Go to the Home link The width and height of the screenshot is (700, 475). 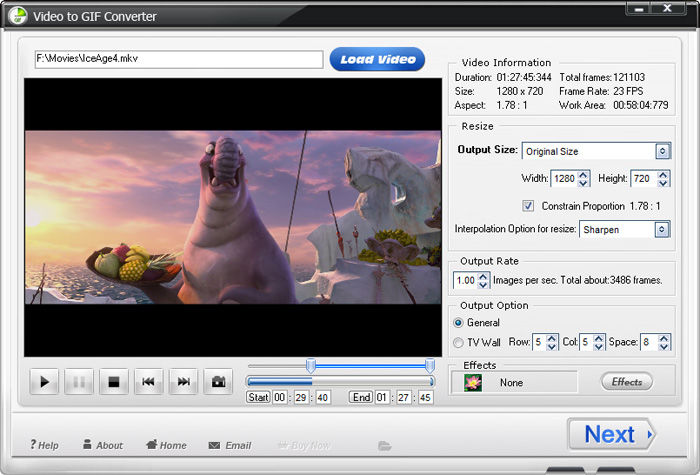point(166,445)
